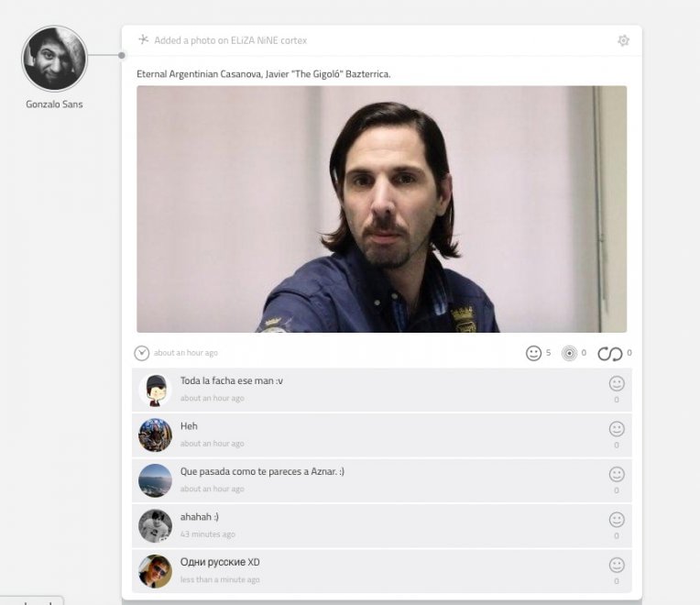Open the ELiZA NiNE cortex link
700x605 pixels.
pyautogui.click(x=268, y=40)
